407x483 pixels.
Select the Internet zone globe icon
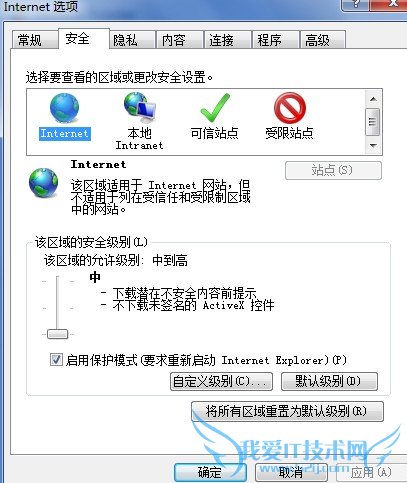pyautogui.click(x=64, y=108)
